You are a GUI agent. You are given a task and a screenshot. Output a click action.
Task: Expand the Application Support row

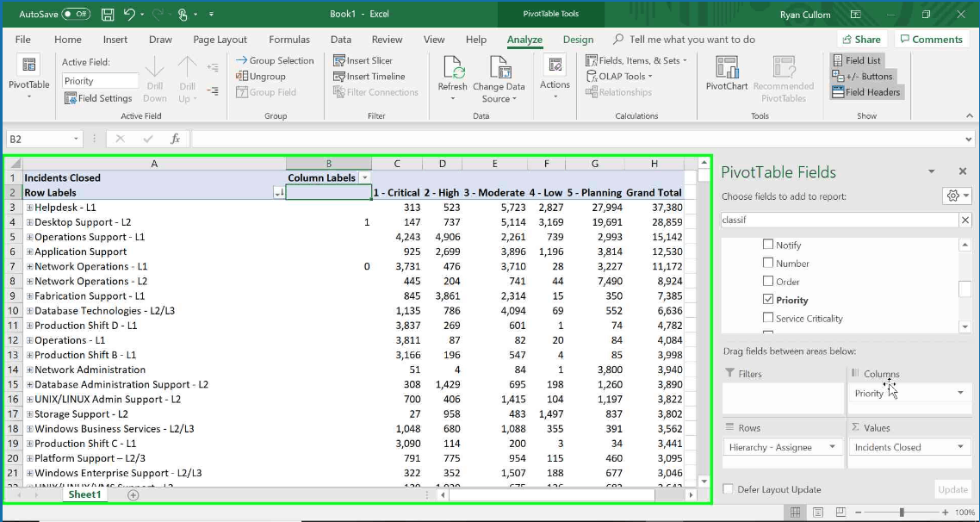(29, 252)
